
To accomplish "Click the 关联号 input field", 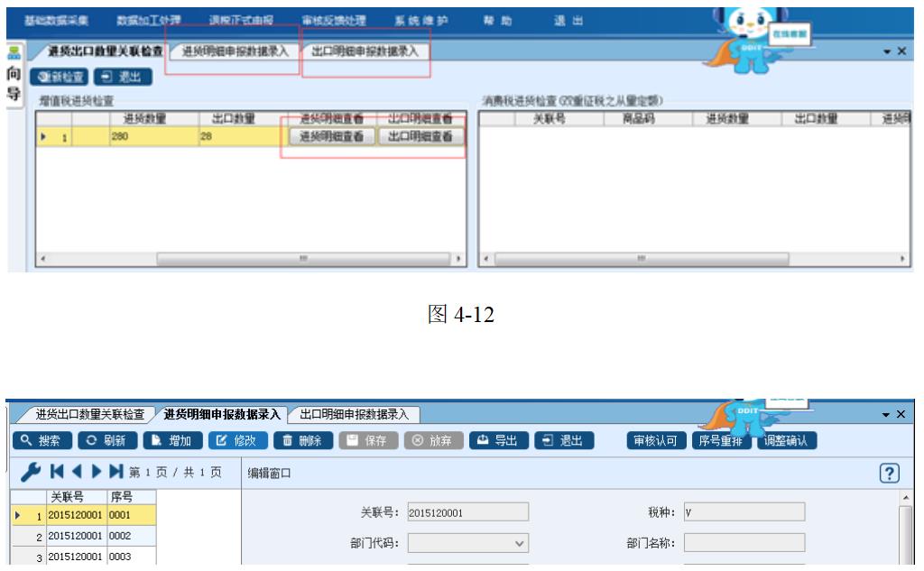I will 467,513.
